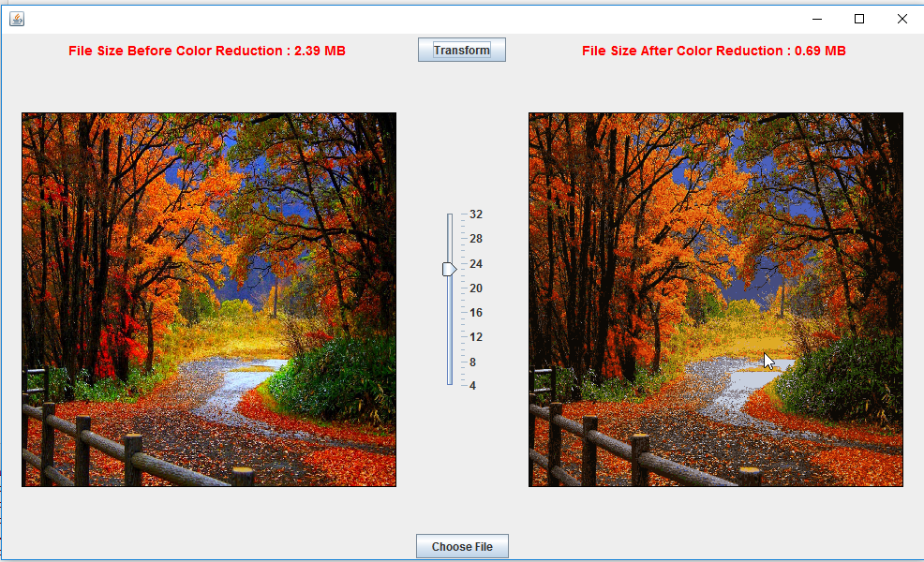Set the slider to value 32
The height and width of the screenshot is (562, 924).
tap(449, 214)
